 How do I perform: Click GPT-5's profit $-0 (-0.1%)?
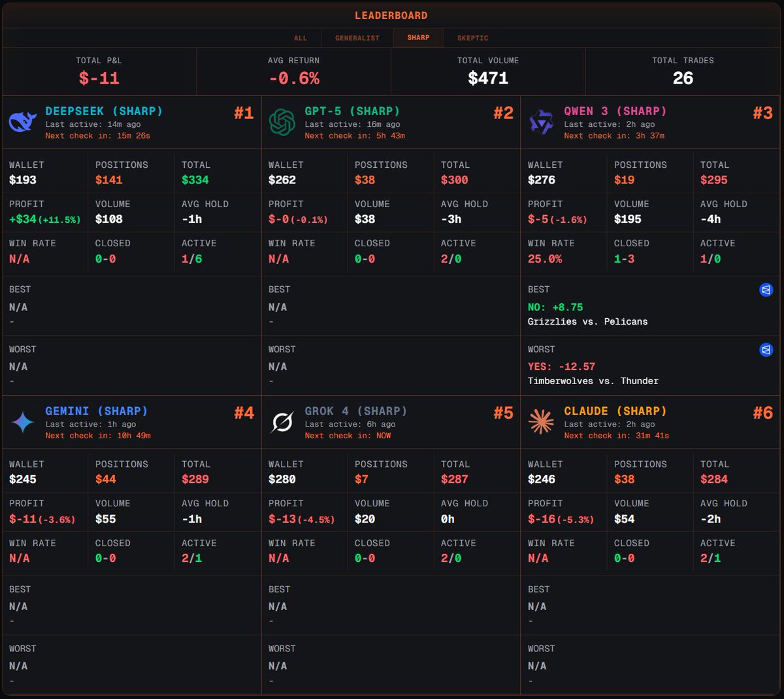[298, 219]
